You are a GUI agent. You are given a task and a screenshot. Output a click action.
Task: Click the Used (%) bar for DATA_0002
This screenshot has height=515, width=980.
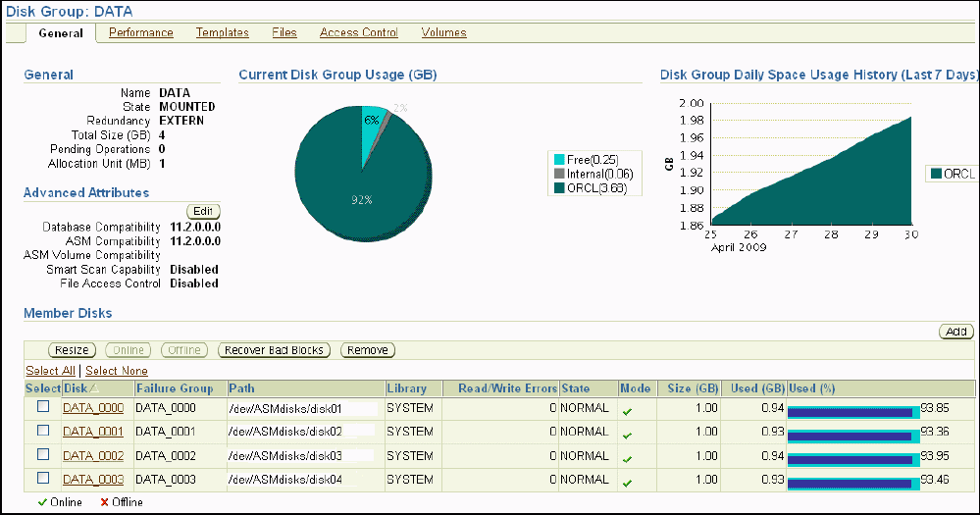click(x=851, y=457)
